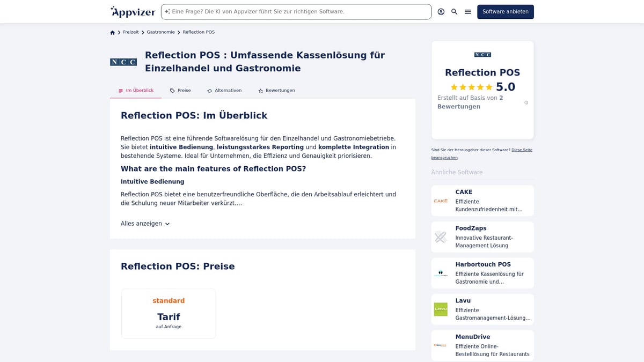Open the hamburger menu icon

[468, 12]
